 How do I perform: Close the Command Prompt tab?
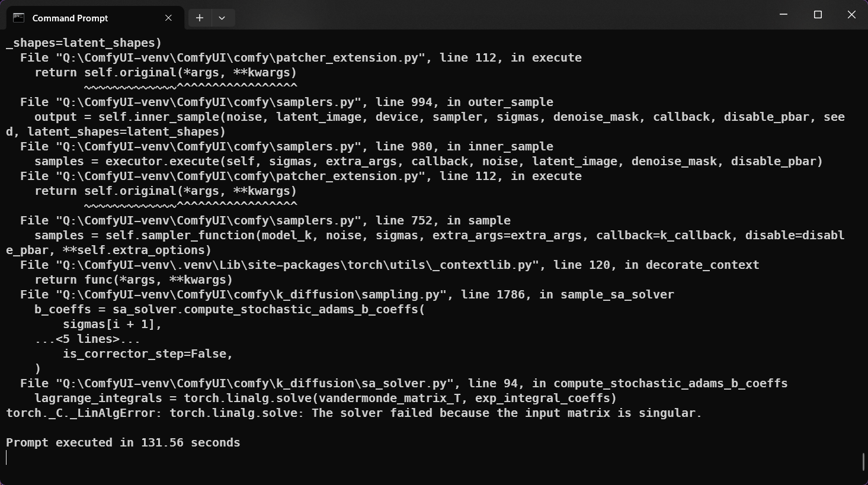pos(168,18)
